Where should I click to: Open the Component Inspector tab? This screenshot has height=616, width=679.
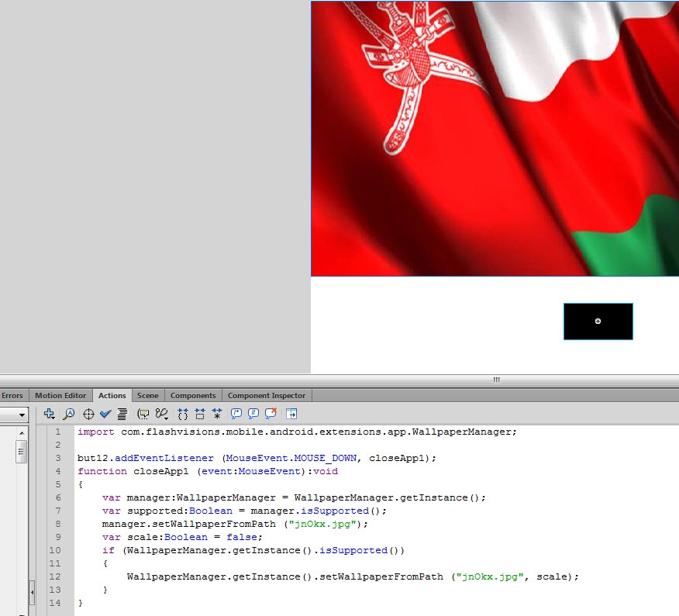click(x=267, y=395)
